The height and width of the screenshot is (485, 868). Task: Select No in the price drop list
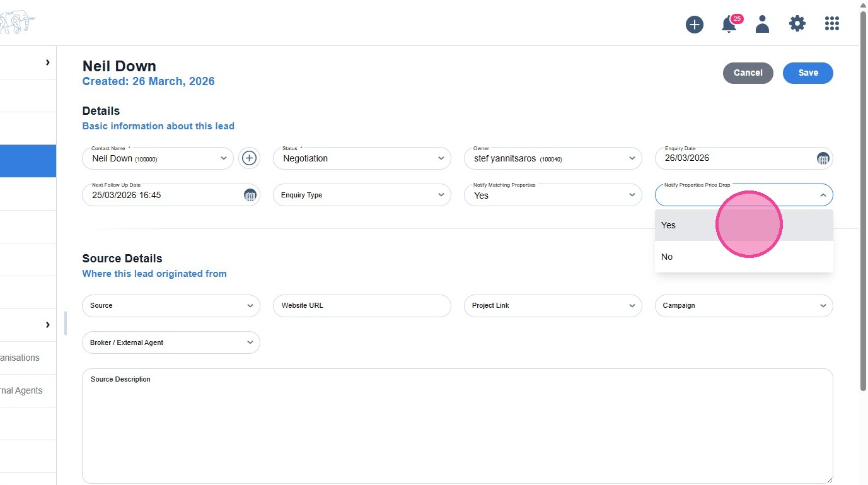[x=744, y=257]
